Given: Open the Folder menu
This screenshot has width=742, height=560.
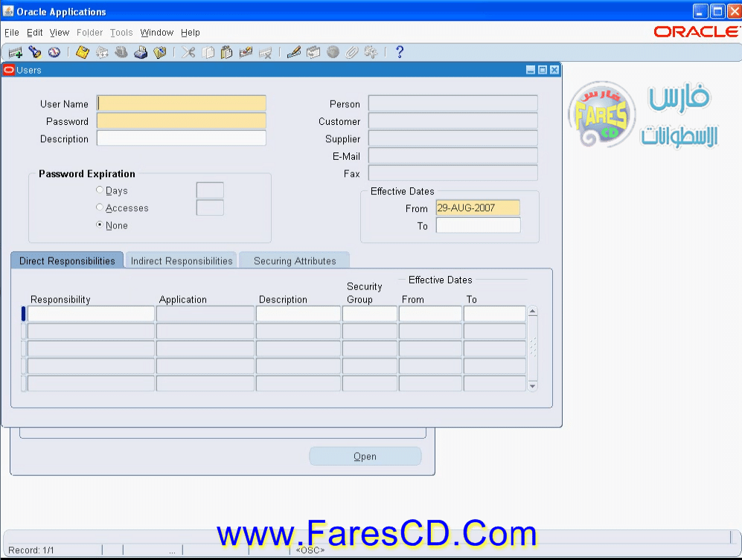Looking at the screenshot, I should (90, 33).
